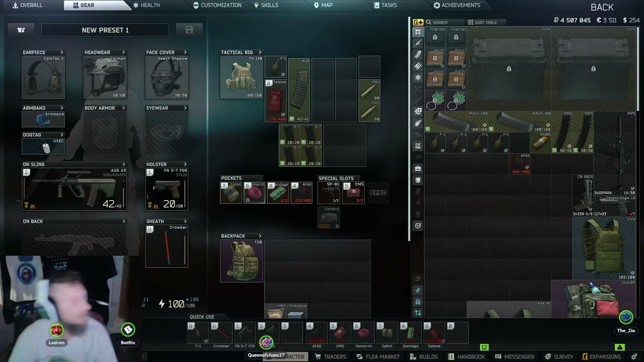Click the green warning notification icon
The image size is (644, 362).
(x=619, y=347)
